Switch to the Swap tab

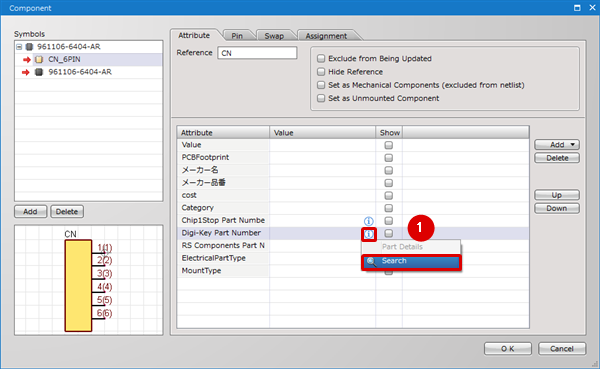click(x=274, y=36)
